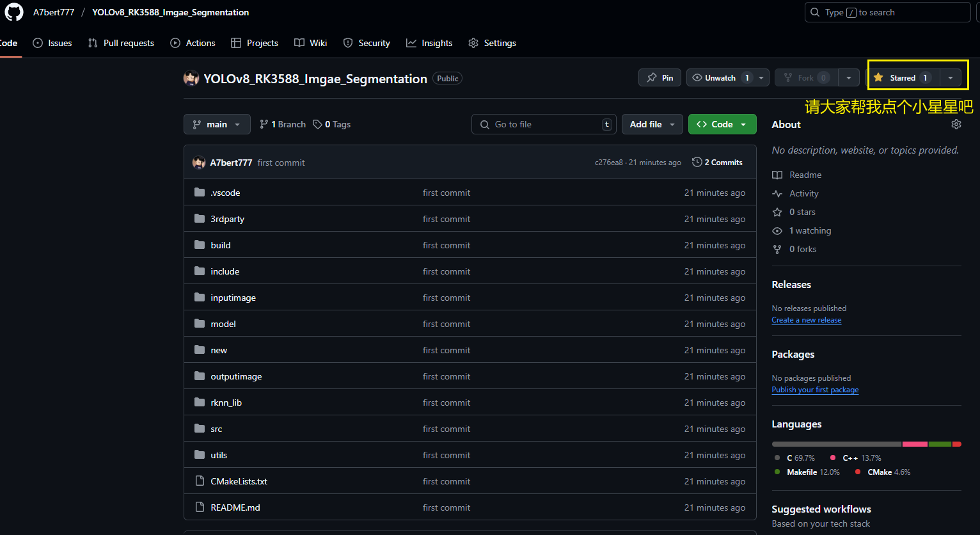This screenshot has height=535, width=980.
Task: Open the Activity link in About
Action: click(795, 193)
